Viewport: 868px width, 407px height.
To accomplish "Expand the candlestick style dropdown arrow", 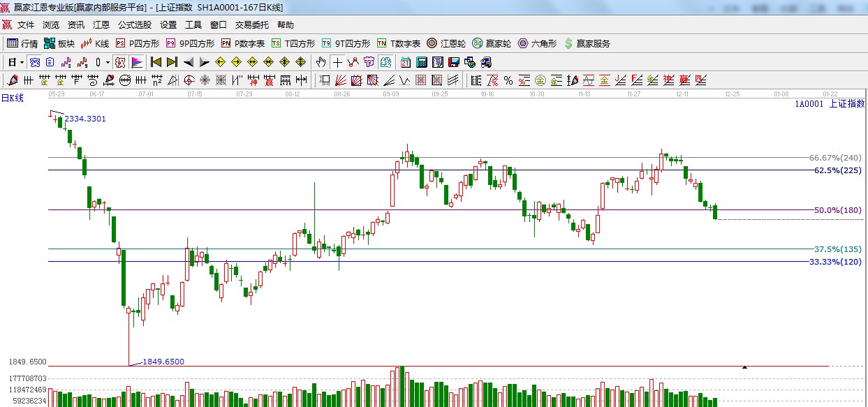I will (108, 62).
